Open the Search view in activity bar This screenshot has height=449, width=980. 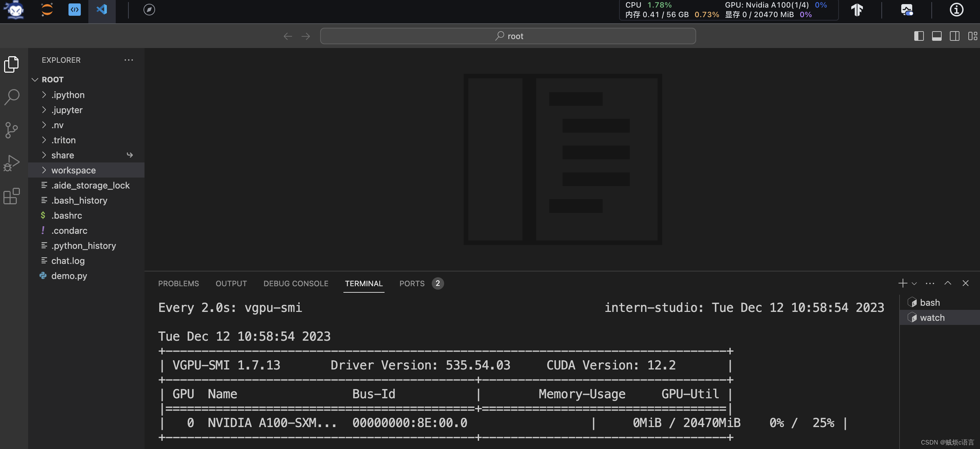[11, 97]
